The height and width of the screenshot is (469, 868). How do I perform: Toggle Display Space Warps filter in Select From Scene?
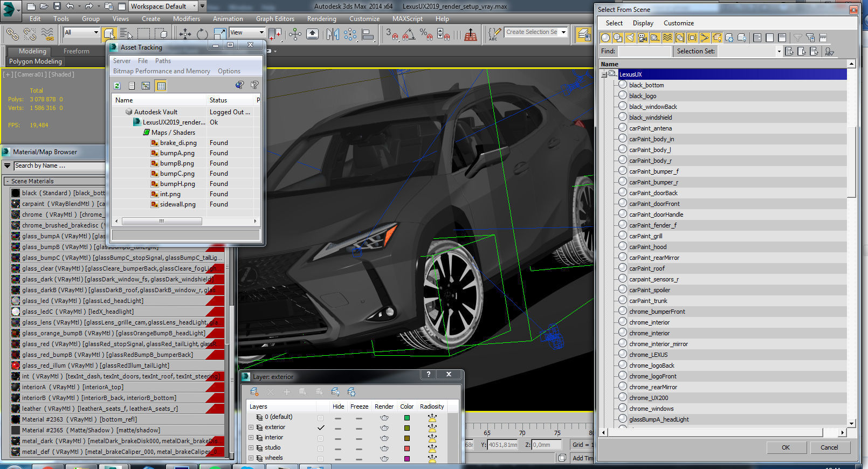[x=667, y=38]
